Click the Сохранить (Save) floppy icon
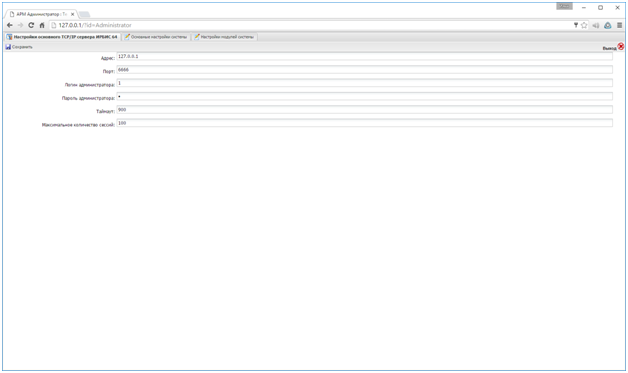Viewport: 628px width, 373px height. 8,47
